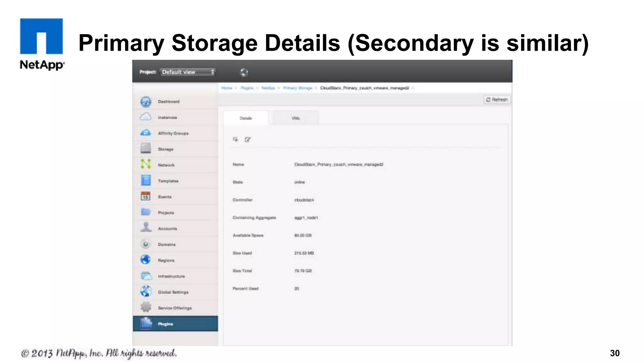644x362 pixels.
Task: Open the Storage disk icon
Action: point(146,148)
